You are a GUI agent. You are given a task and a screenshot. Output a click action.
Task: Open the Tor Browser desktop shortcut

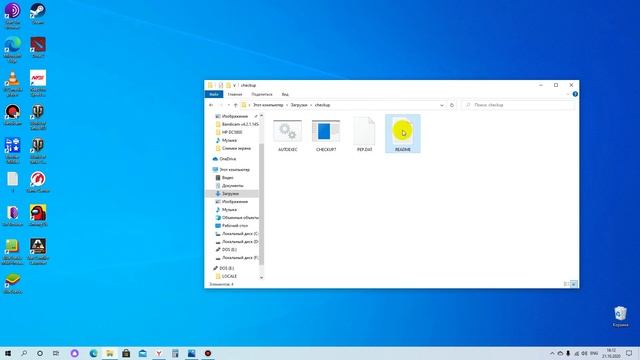click(13, 15)
